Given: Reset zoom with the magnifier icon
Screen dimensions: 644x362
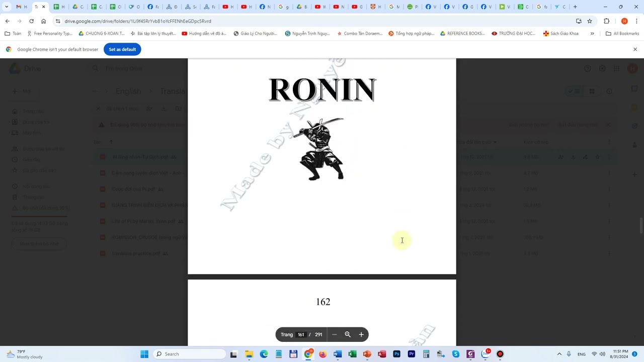Looking at the screenshot, I should click(x=347, y=334).
